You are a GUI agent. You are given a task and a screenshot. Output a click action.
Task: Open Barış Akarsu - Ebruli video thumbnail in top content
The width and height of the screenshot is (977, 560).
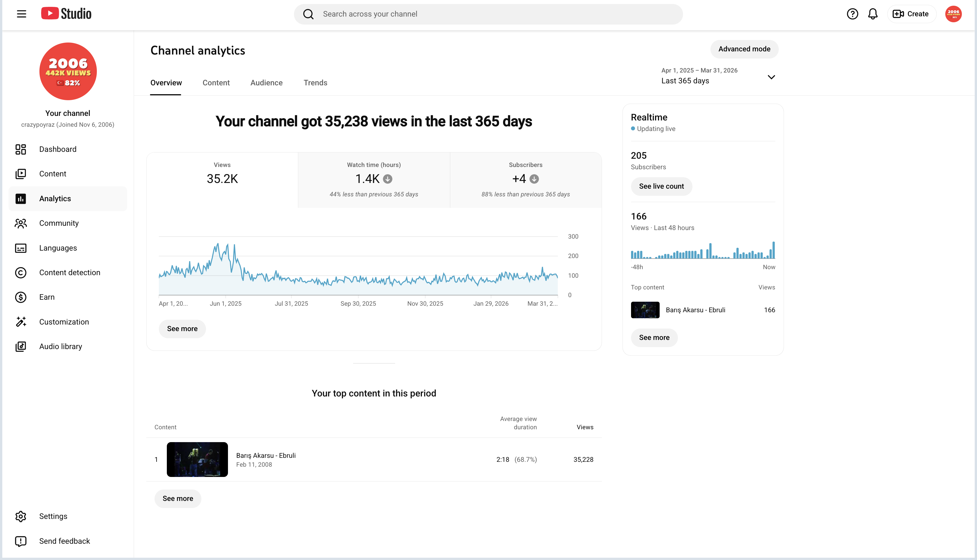point(197,460)
